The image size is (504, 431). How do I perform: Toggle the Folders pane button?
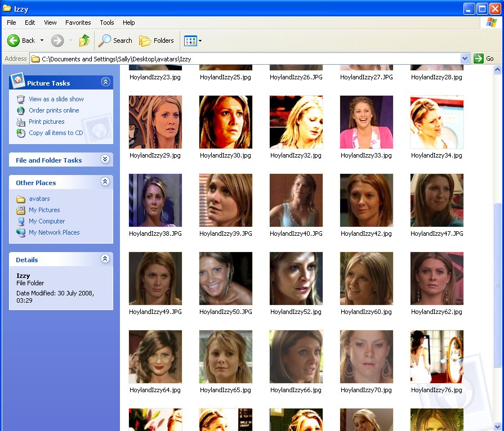(x=157, y=41)
